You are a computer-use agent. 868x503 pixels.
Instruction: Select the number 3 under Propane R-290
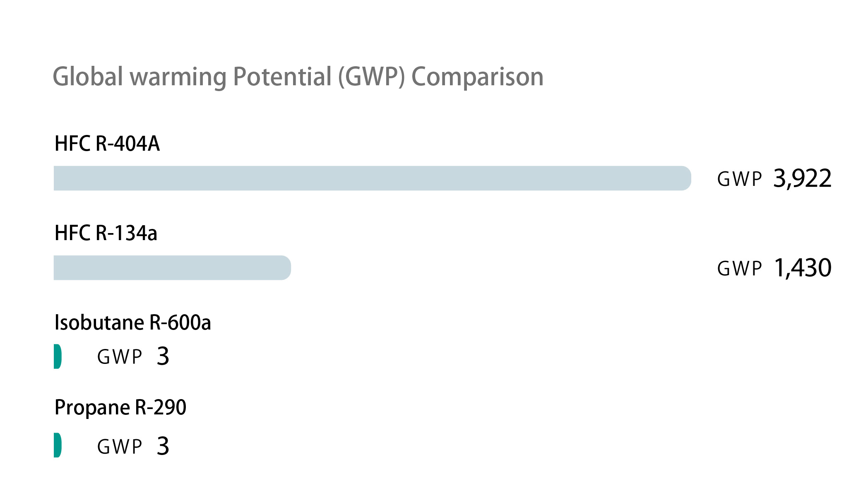pos(163,446)
